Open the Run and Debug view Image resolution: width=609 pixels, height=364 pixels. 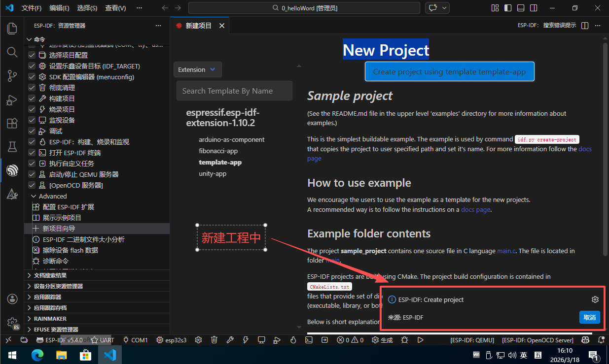point(12,99)
